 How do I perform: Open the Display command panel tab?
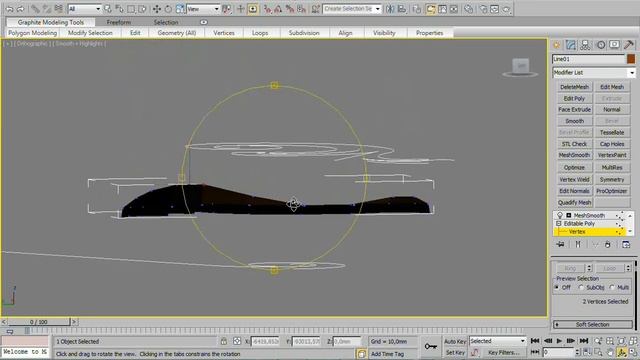(614, 45)
